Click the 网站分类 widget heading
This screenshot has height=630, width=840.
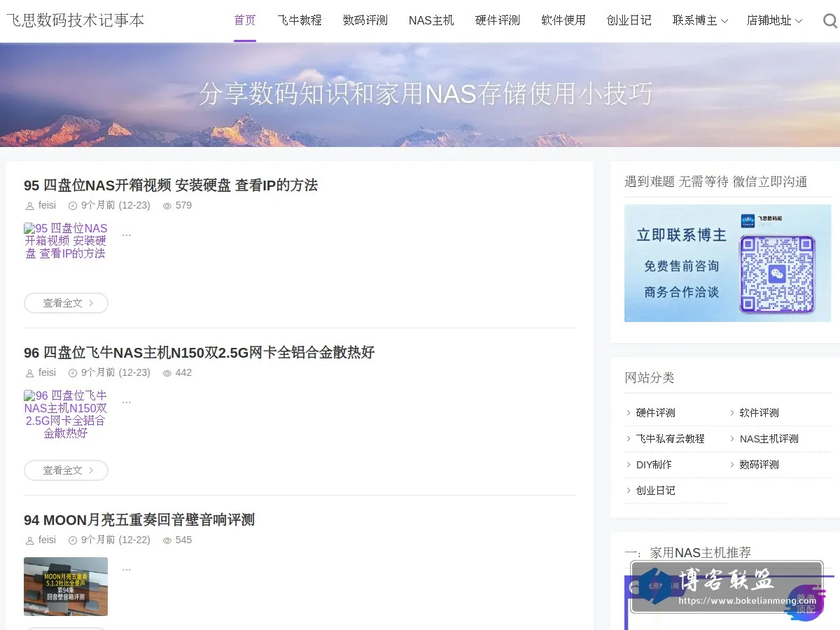650,378
